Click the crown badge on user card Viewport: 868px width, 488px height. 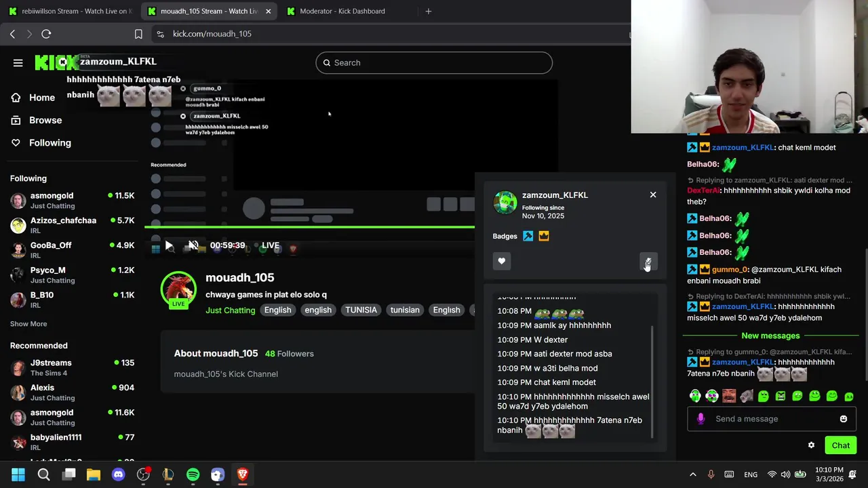click(x=544, y=236)
